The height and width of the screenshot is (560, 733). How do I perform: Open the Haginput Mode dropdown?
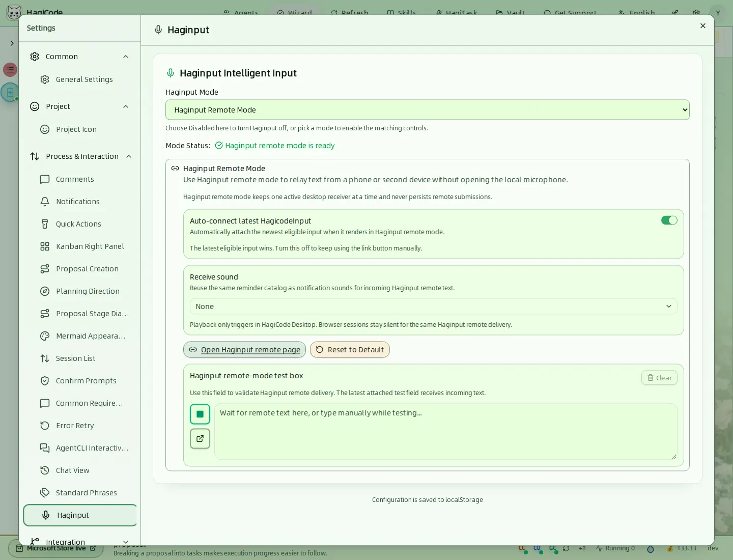pyautogui.click(x=427, y=110)
